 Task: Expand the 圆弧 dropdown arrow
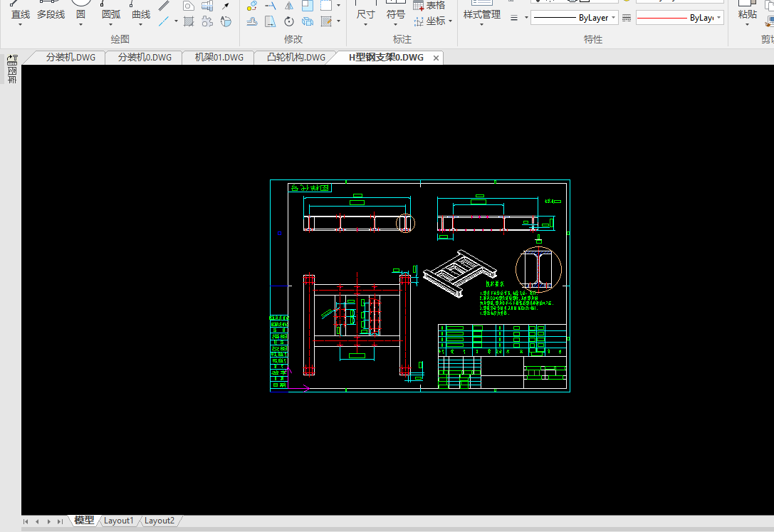[x=110, y=24]
